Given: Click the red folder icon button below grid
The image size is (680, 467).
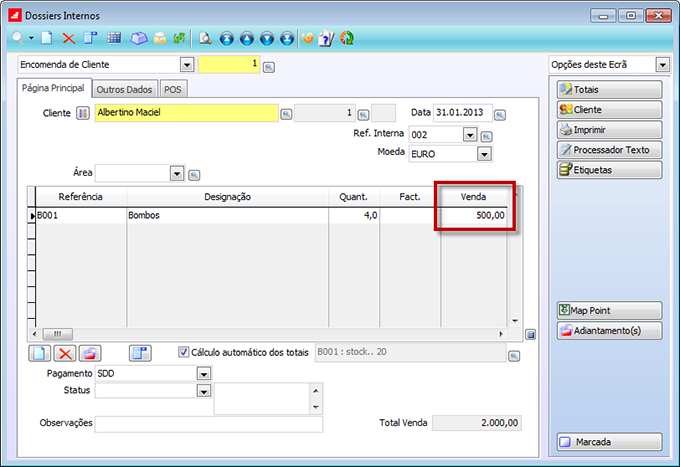Looking at the screenshot, I should click(x=90, y=353).
